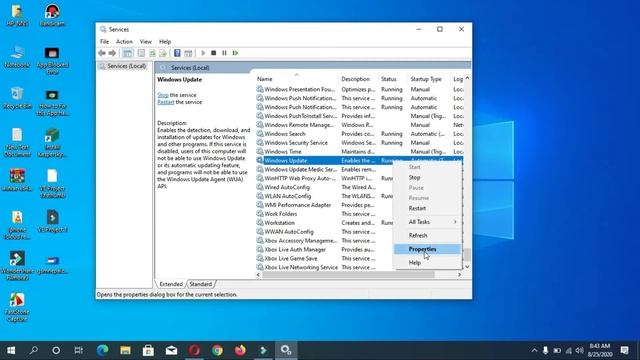Select the Windows Update Medic Service row
This screenshot has width=640, height=360.
324,169
